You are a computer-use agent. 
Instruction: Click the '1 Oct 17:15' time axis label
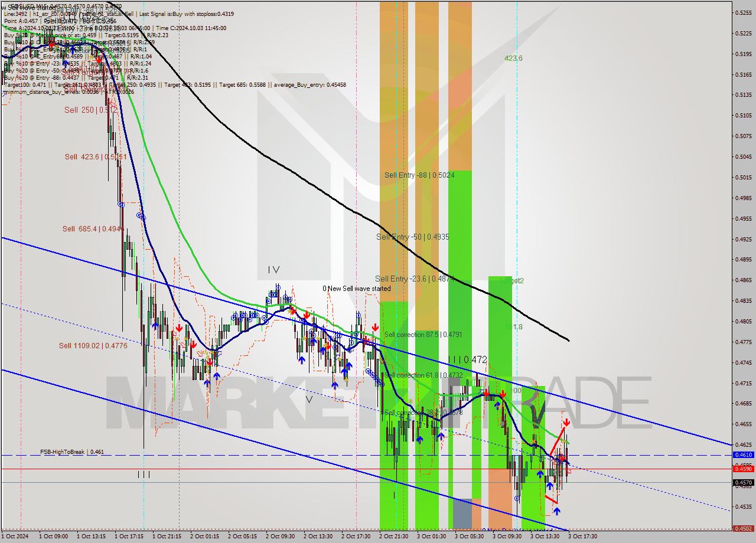(x=129, y=537)
